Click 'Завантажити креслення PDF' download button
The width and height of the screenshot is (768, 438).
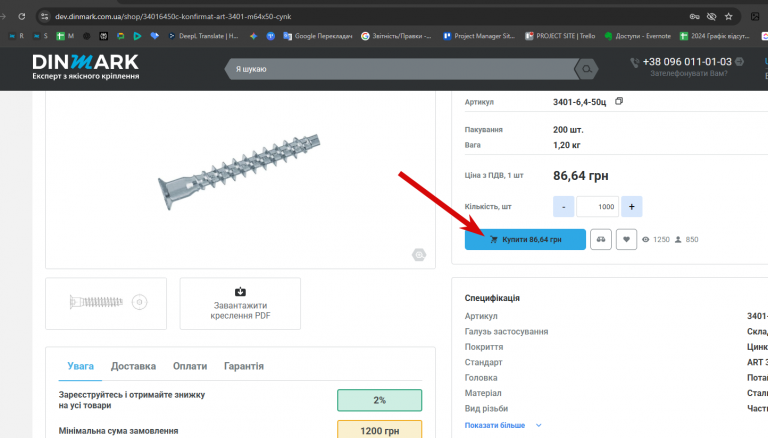click(x=240, y=303)
